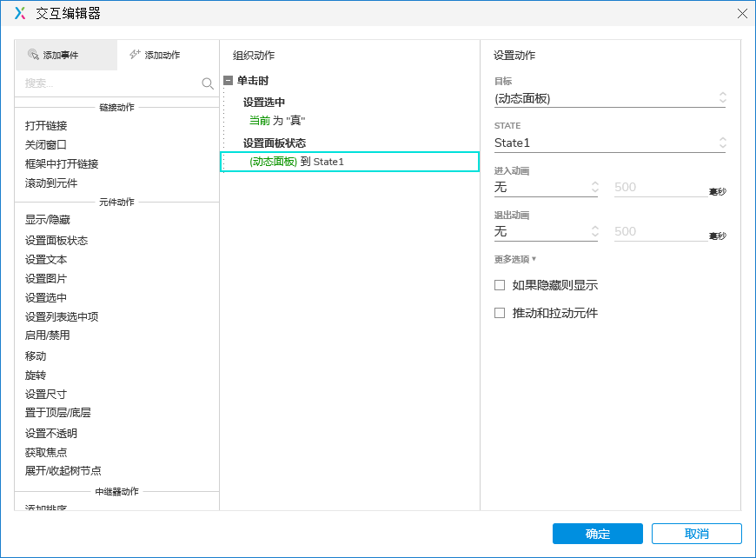
Task: Switch to the 添加动作 tab
Action: (169, 54)
